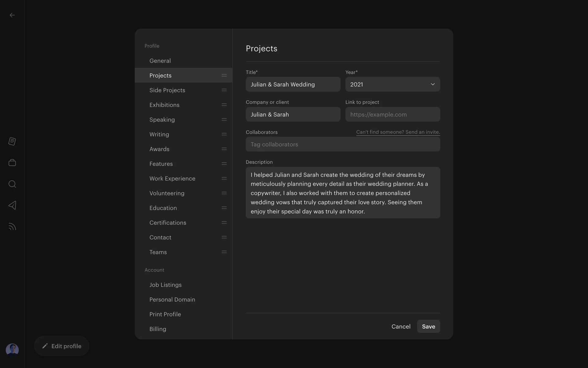Screen dimensions: 588x368
Task: Open the posts note icon in sidebar
Action: 12,141
